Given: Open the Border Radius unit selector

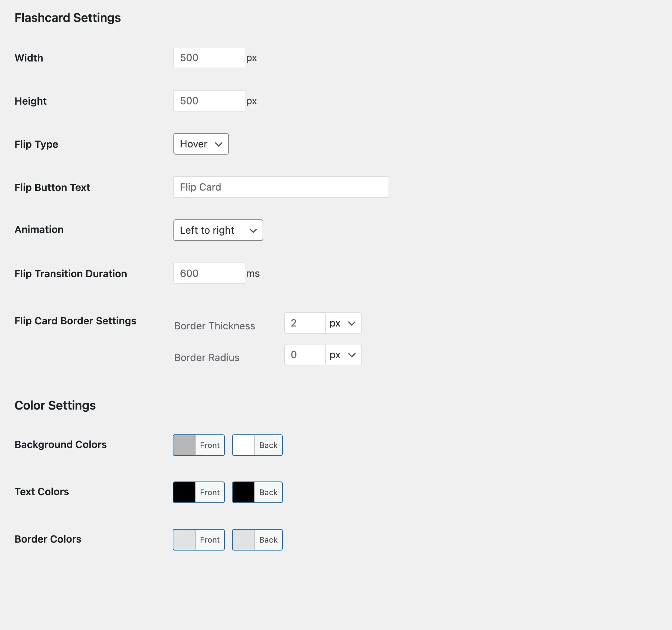Looking at the screenshot, I should [342, 355].
